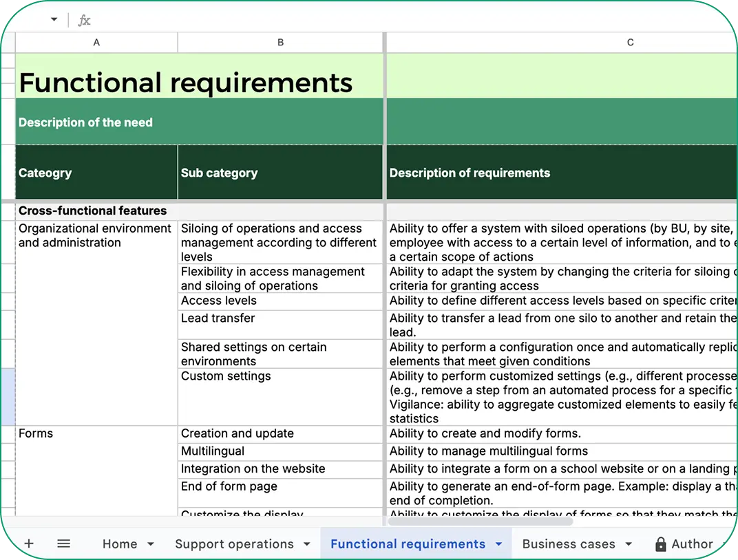Select the 'End of form page' cell
Image resolution: width=738 pixels, height=560 pixels.
[280, 493]
